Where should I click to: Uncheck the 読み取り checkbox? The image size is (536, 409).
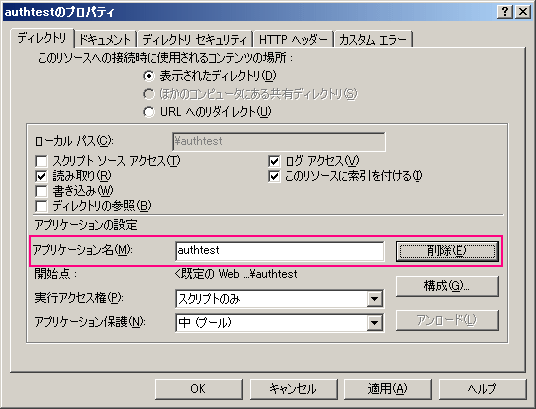pos(41,176)
